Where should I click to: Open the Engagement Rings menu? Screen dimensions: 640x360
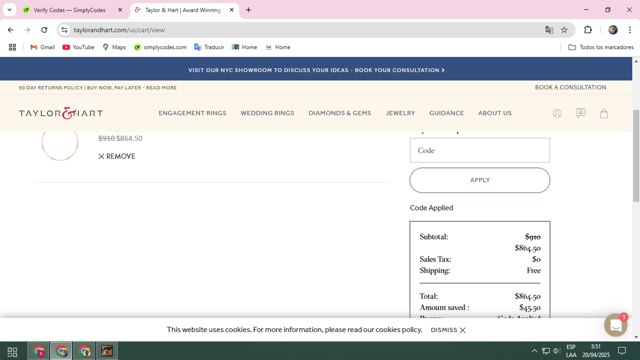tap(192, 113)
